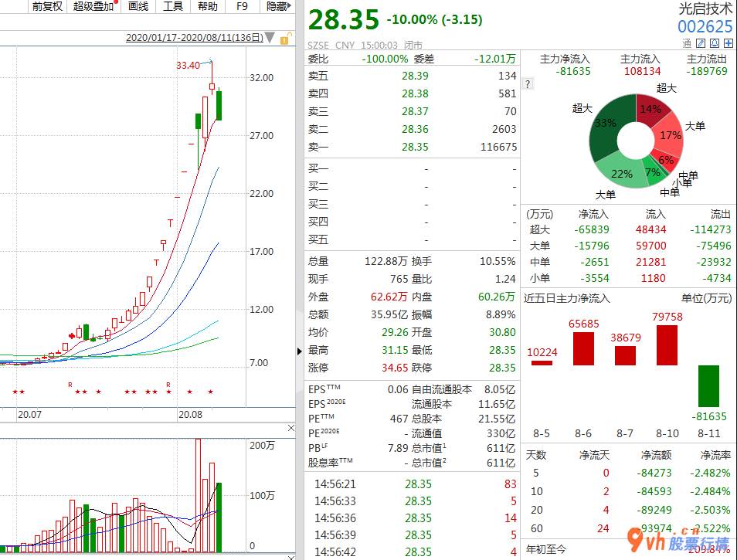The width and height of the screenshot is (737, 560).
Task: Click the 通 connect marker near stock code
Action: 687,43
